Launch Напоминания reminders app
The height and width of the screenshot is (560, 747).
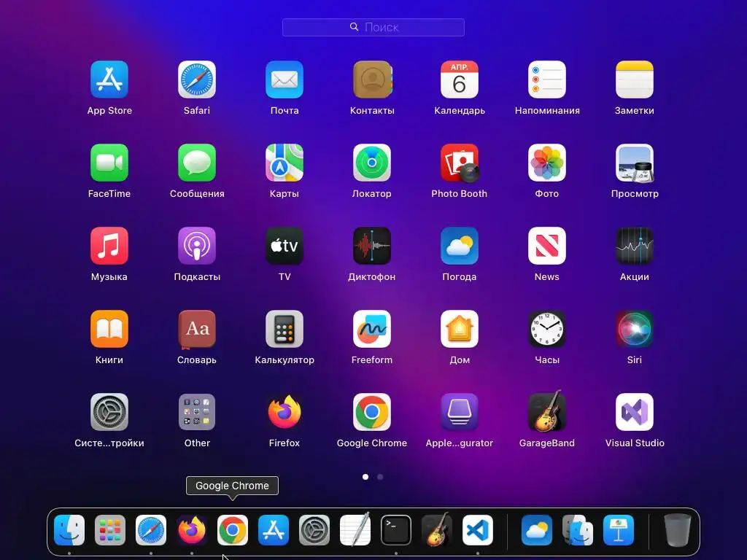point(547,79)
